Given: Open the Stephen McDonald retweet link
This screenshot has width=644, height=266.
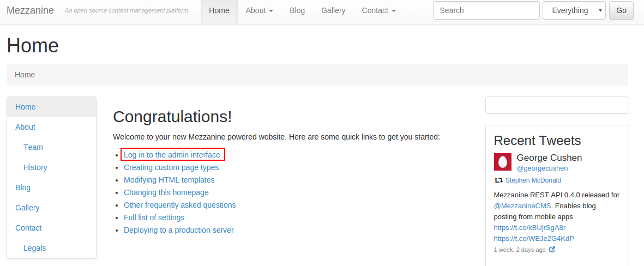Looking at the screenshot, I should click(533, 180).
